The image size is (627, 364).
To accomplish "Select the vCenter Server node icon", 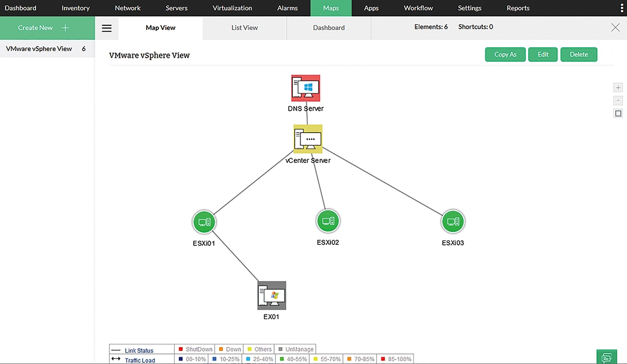I will click(308, 139).
